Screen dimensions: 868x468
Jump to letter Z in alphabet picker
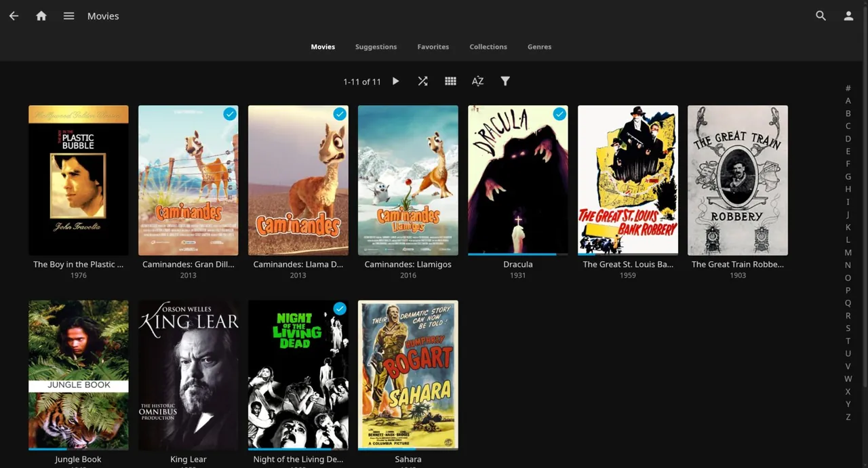848,417
